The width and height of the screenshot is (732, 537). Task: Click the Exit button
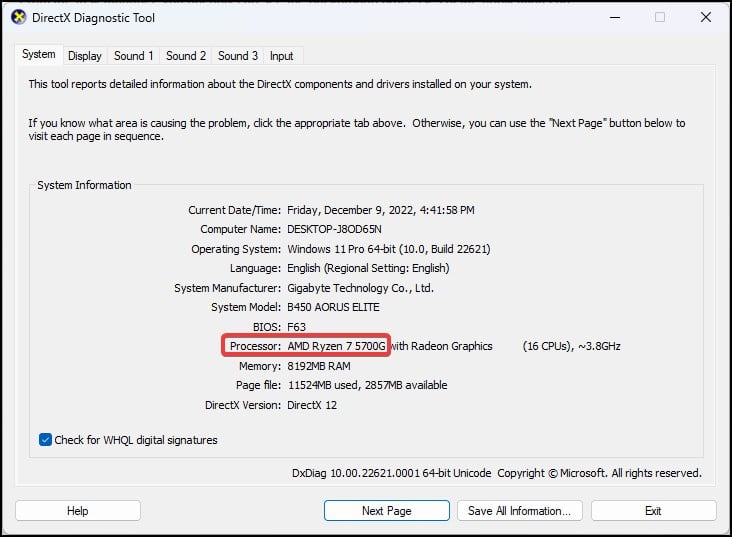[653, 511]
